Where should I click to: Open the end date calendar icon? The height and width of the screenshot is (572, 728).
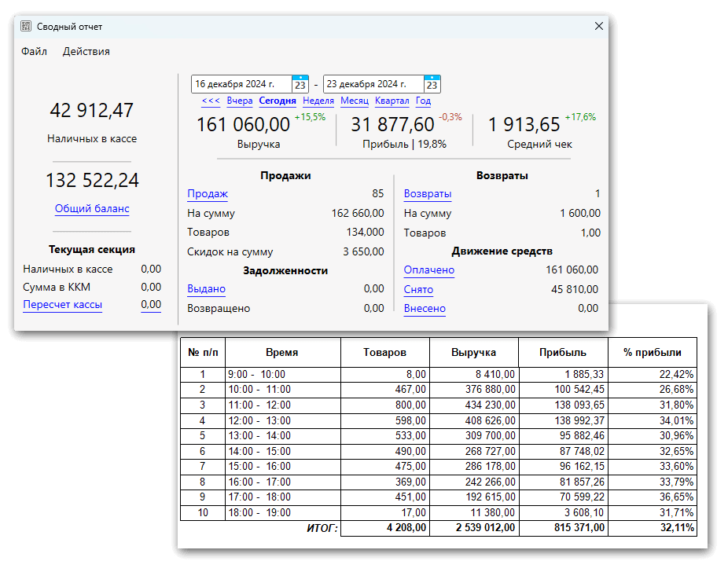(x=432, y=84)
